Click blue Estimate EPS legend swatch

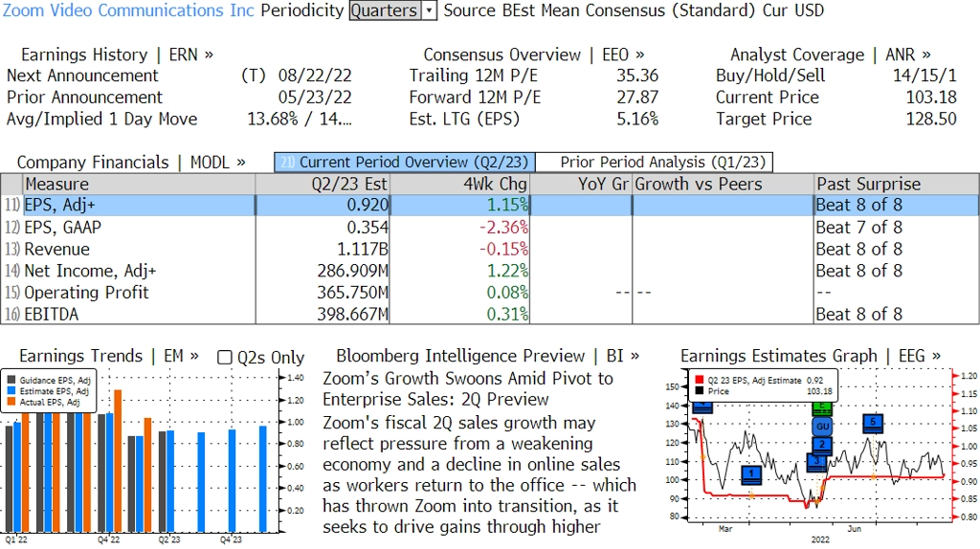click(x=11, y=391)
